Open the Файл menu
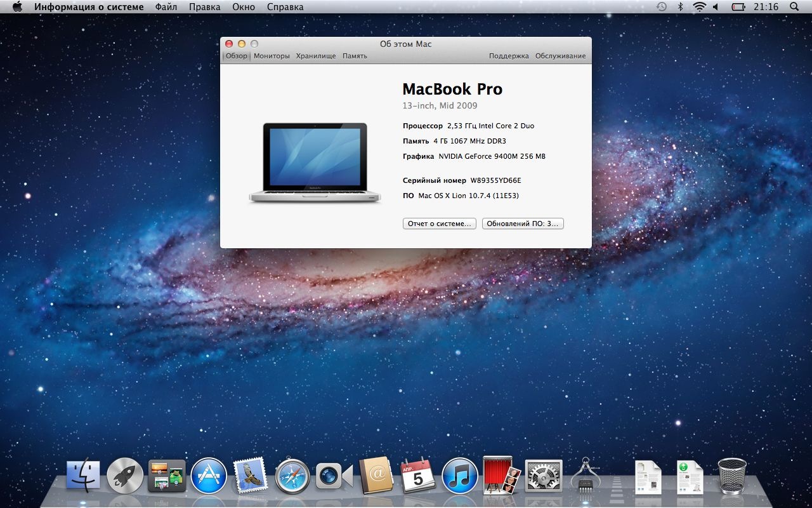This screenshot has height=508, width=812. pos(166,7)
